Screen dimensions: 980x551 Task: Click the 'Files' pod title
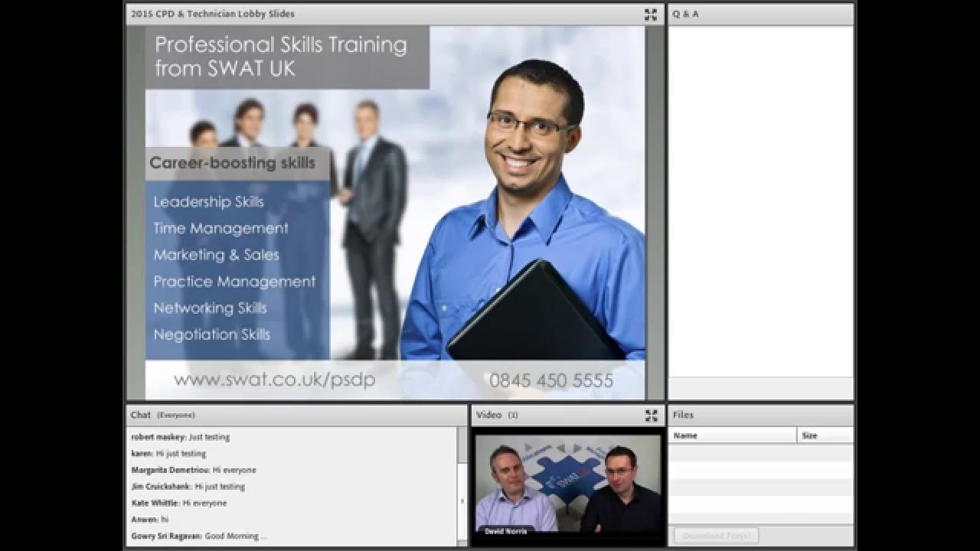(x=683, y=415)
